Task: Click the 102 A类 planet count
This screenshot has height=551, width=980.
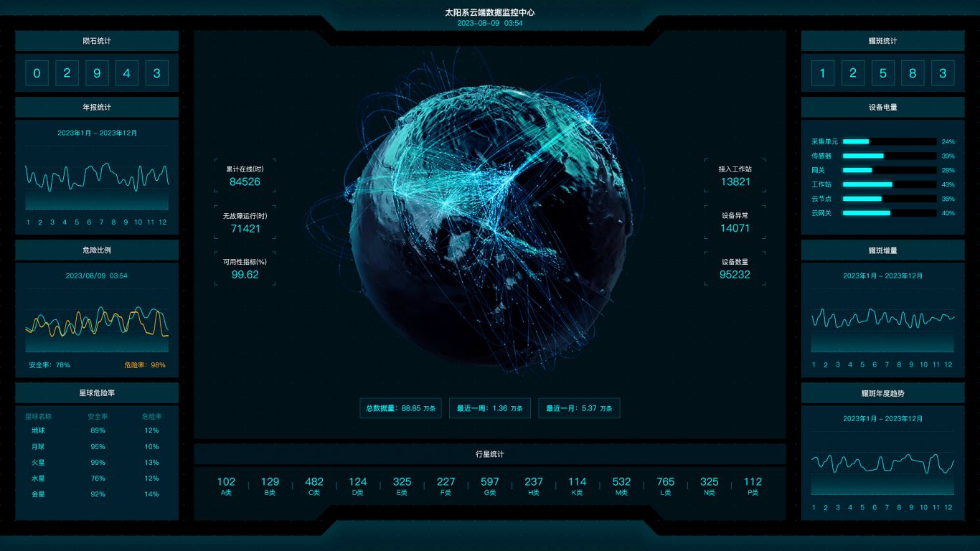Action: [x=226, y=486]
